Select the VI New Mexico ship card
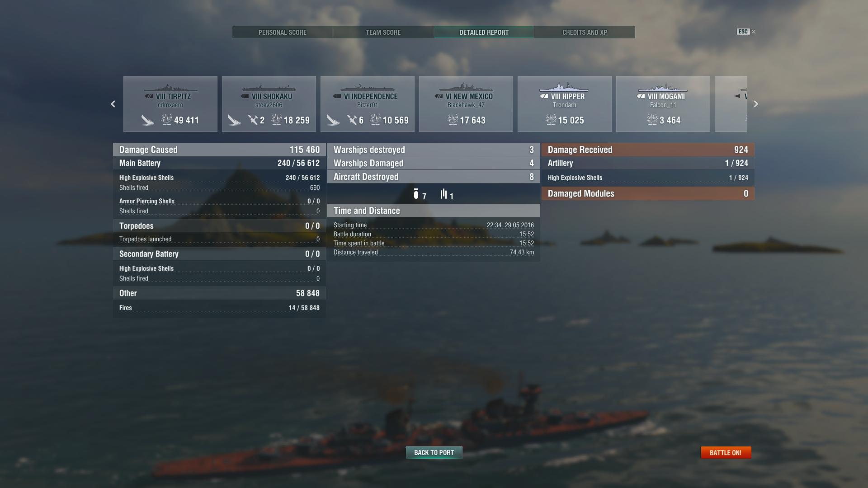868x488 pixels. pyautogui.click(x=466, y=104)
